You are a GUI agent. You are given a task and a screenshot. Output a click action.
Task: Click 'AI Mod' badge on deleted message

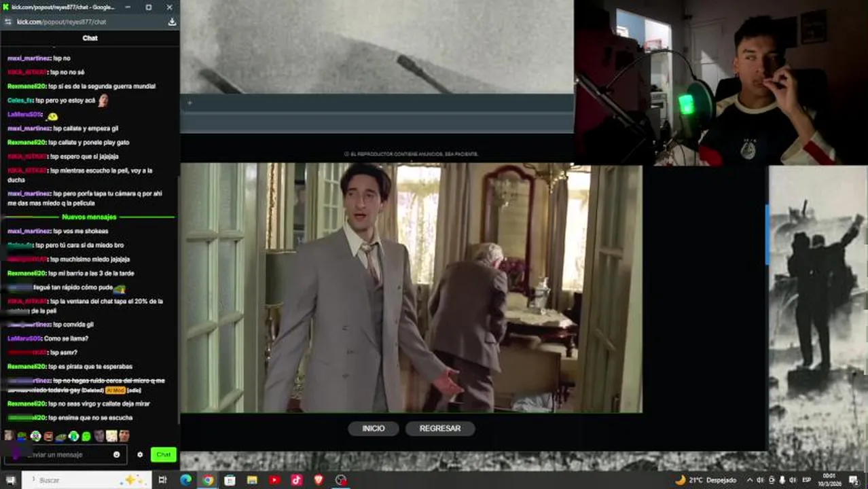click(x=115, y=391)
